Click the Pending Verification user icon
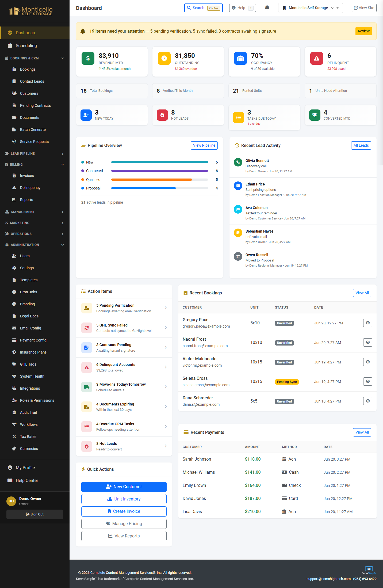 (x=87, y=308)
